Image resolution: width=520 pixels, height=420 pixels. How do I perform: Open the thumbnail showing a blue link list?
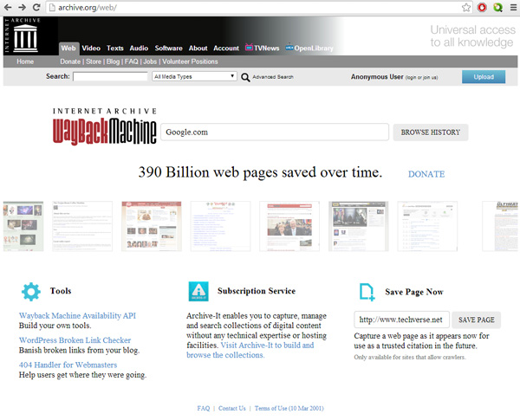pyautogui.click(x=220, y=226)
